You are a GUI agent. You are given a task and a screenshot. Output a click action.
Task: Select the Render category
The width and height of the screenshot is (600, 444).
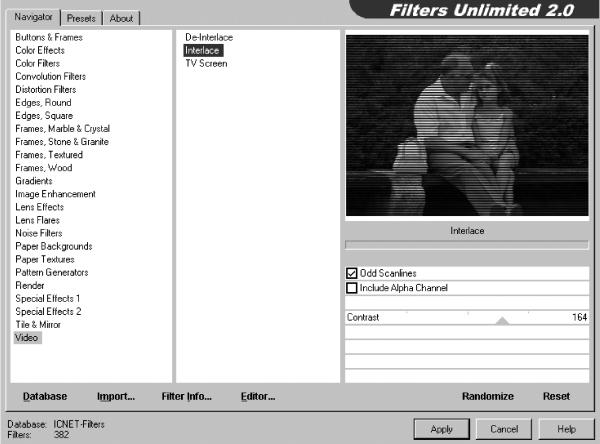point(30,285)
